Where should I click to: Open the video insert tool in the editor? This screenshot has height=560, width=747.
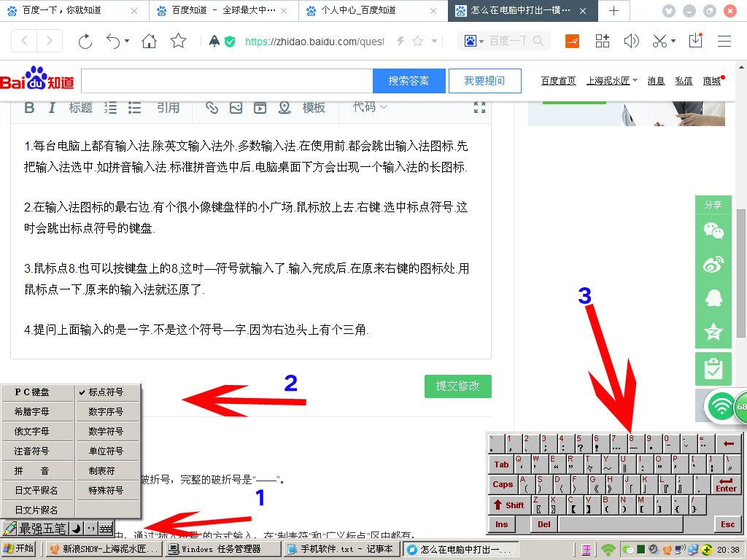259,107
